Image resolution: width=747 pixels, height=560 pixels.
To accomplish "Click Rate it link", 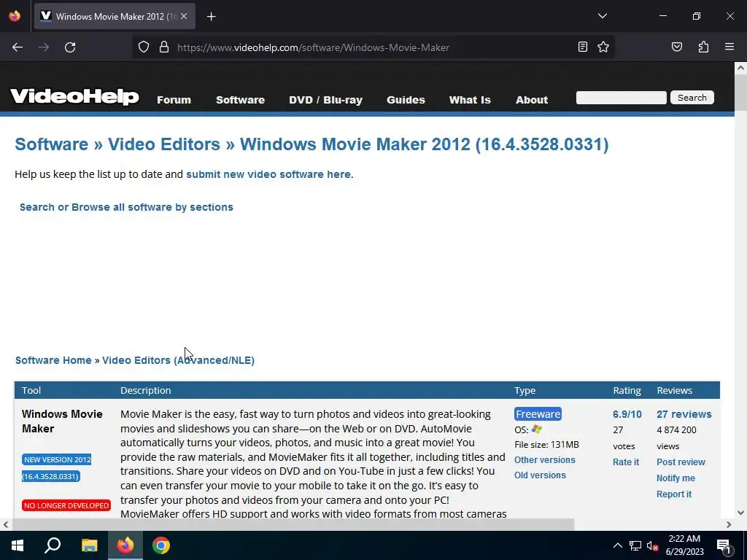I will pos(625,462).
